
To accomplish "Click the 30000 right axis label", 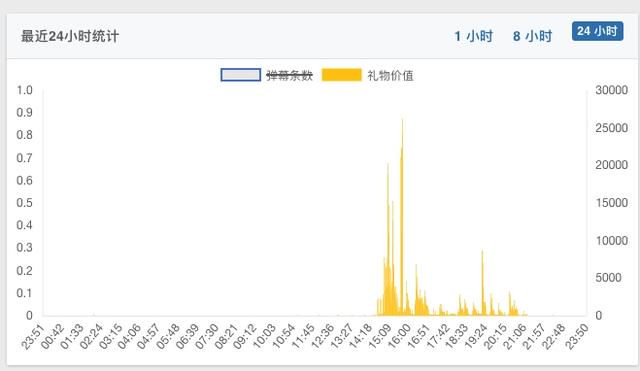I will click(x=611, y=90).
